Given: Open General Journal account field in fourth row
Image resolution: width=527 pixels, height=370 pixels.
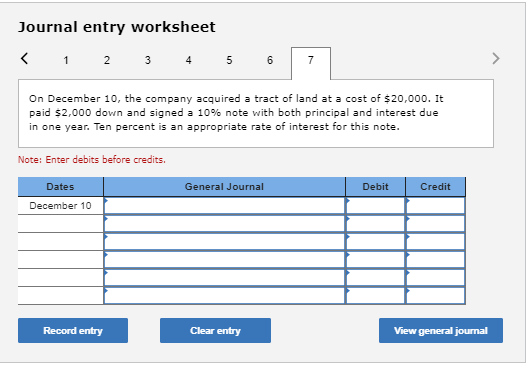Looking at the screenshot, I should click(x=225, y=260).
